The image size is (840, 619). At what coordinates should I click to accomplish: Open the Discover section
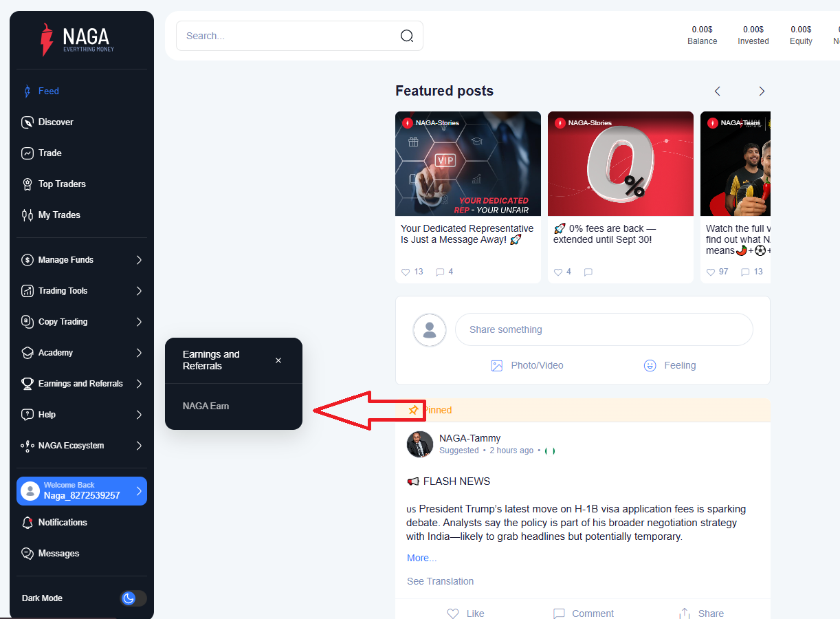point(56,122)
